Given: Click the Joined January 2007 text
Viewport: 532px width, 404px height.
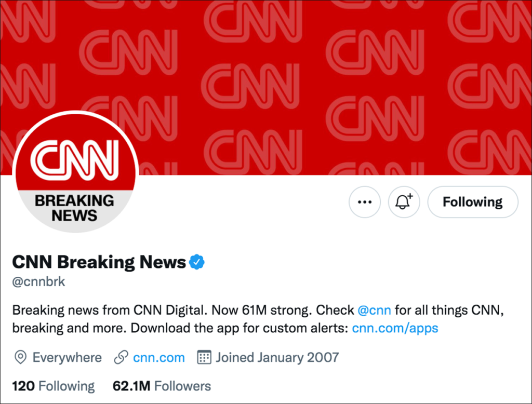Looking at the screenshot, I should pyautogui.click(x=277, y=358).
